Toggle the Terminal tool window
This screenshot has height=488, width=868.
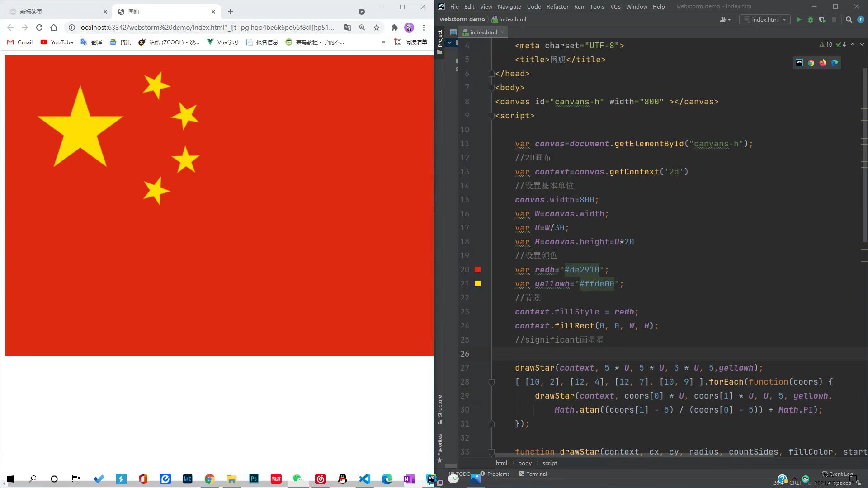coord(533,474)
